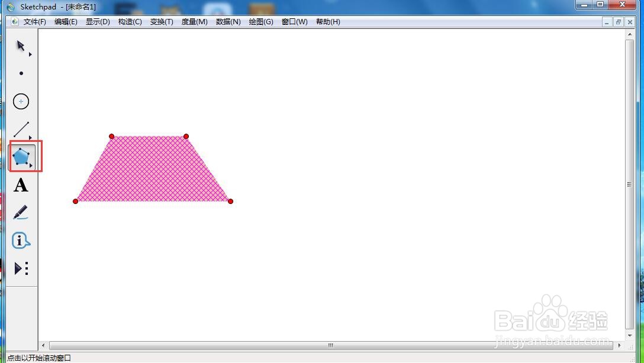Select the Information tool
The height and width of the screenshot is (363, 644).
(x=21, y=241)
